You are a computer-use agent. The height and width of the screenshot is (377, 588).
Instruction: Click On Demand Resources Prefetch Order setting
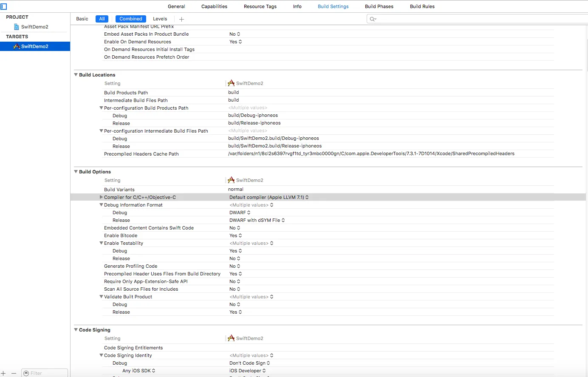pyautogui.click(x=147, y=57)
